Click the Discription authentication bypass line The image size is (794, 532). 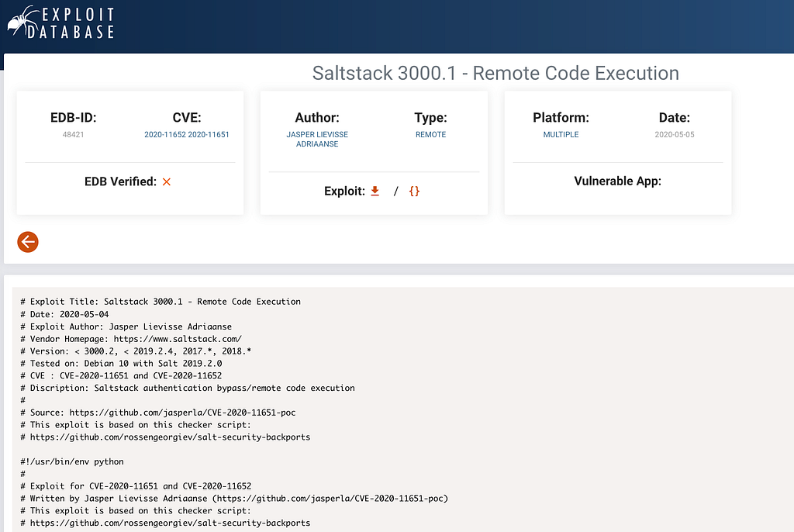pos(188,388)
